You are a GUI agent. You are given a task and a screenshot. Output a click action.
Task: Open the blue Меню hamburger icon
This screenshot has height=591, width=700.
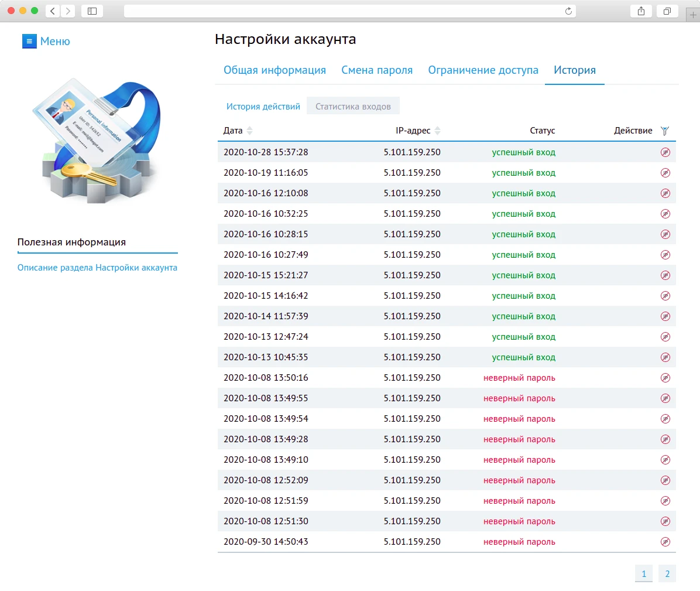point(29,41)
